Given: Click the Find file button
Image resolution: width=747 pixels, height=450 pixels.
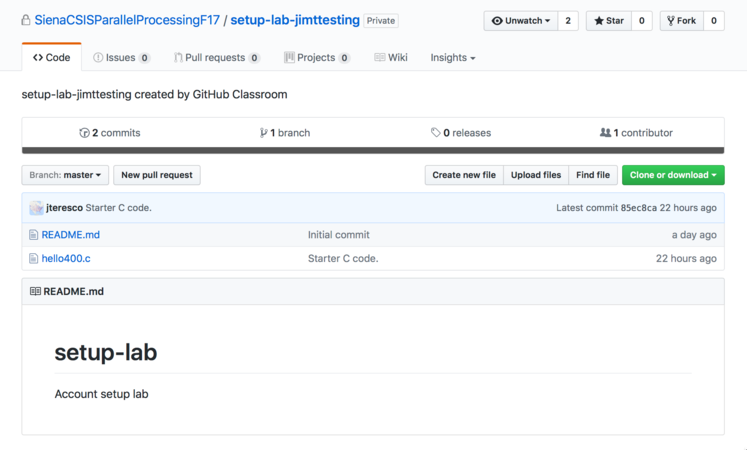Looking at the screenshot, I should (x=593, y=175).
